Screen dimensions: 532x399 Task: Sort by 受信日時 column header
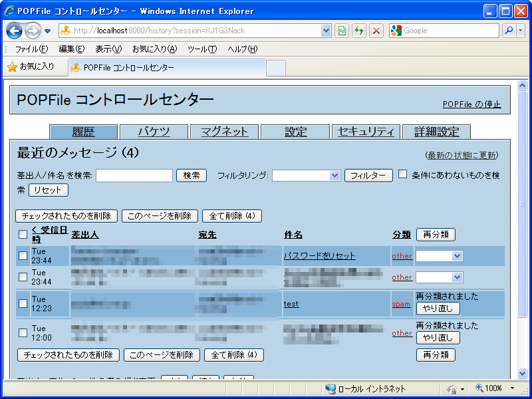pos(49,235)
